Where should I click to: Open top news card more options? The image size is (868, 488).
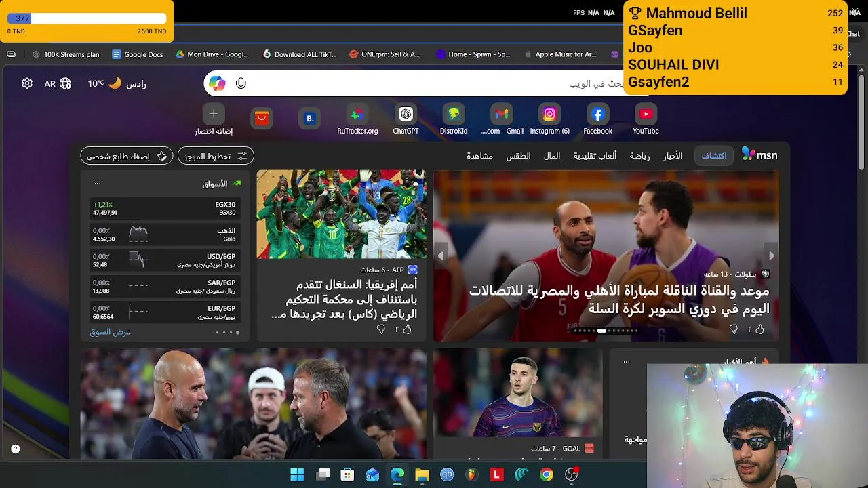(626, 362)
